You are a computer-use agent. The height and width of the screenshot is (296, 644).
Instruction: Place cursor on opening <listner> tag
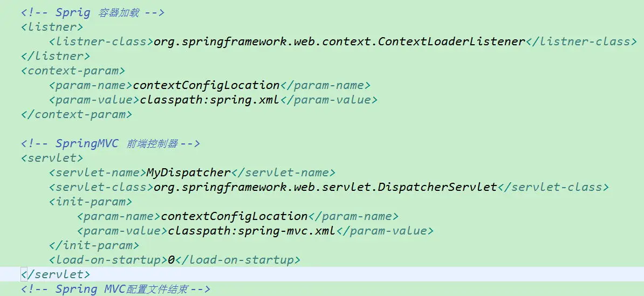52,27
